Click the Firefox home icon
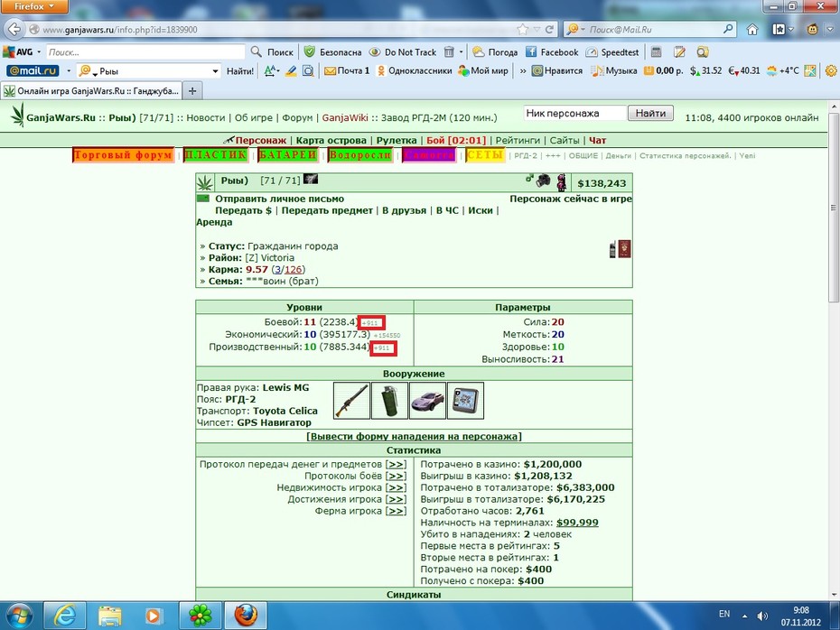 pyautogui.click(x=752, y=30)
